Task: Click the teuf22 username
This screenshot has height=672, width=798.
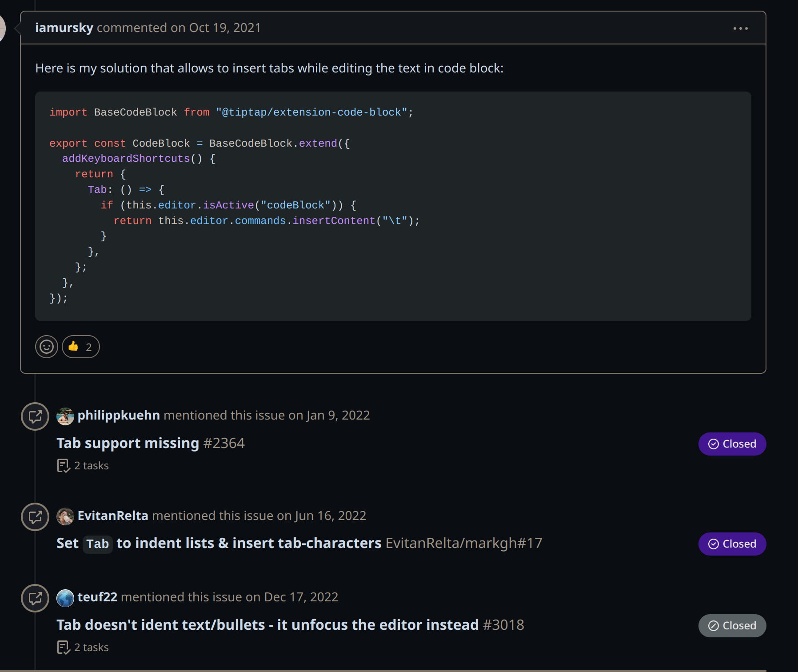Action: [x=97, y=597]
